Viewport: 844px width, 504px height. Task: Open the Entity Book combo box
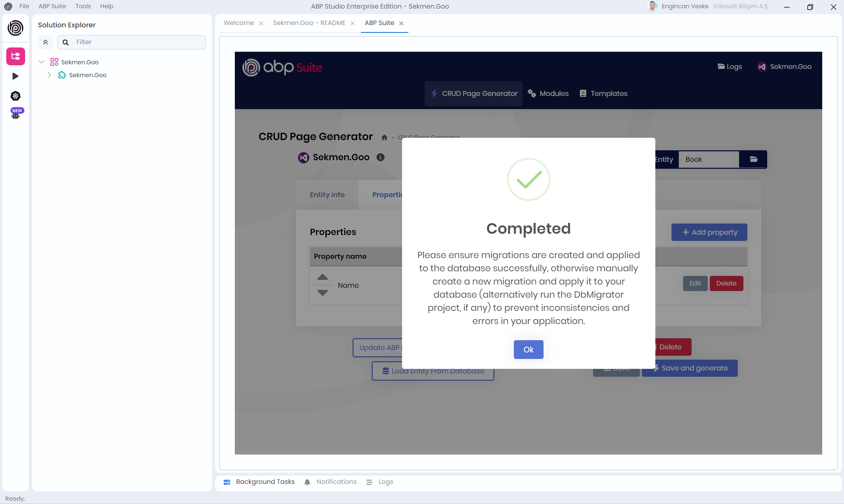click(x=708, y=159)
